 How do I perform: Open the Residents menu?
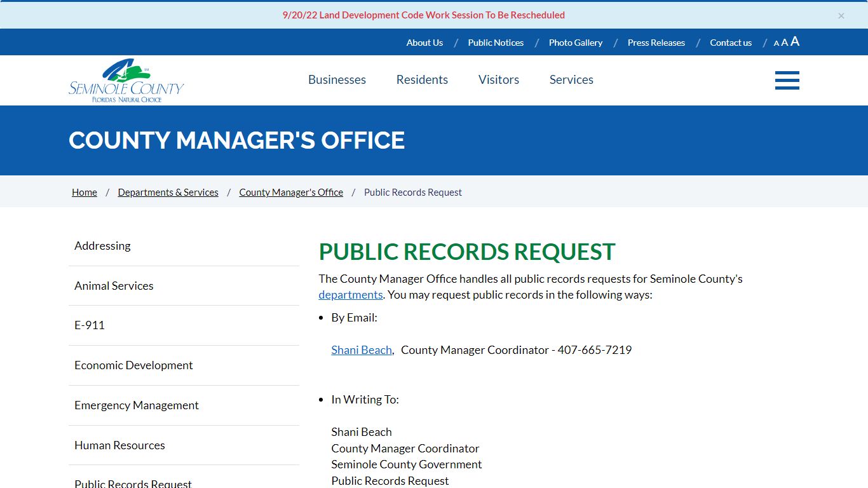pyautogui.click(x=422, y=79)
